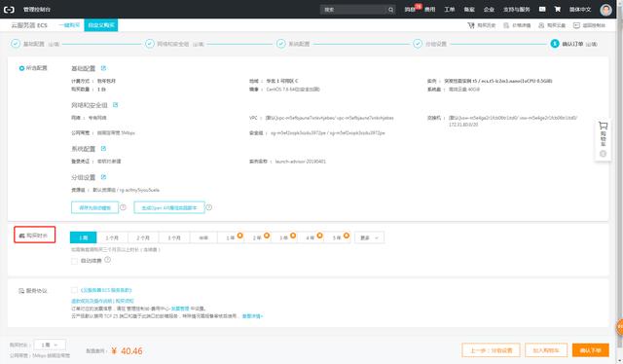This screenshot has height=364, width=623.
Task: Select the 2个月 purchase duration
Action: (143, 237)
